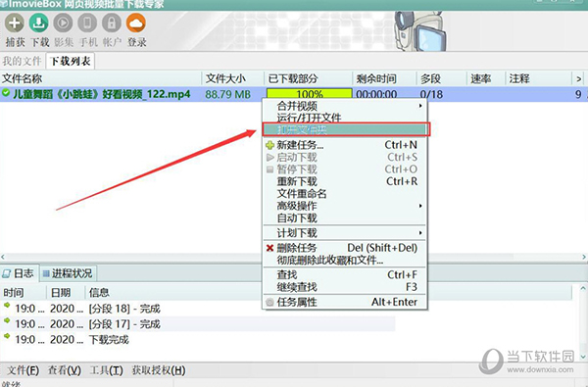Open the 工具(T) menu
This screenshot has width=588, height=387.
(x=107, y=370)
